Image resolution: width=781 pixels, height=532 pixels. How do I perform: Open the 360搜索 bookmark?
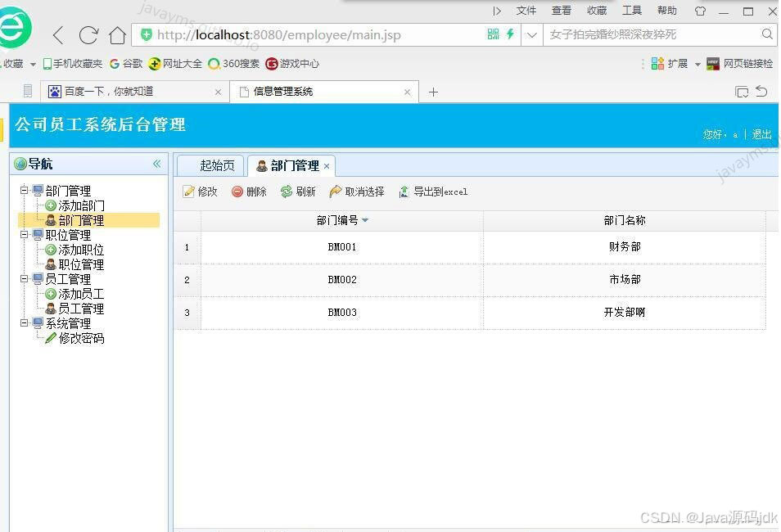click(x=233, y=64)
